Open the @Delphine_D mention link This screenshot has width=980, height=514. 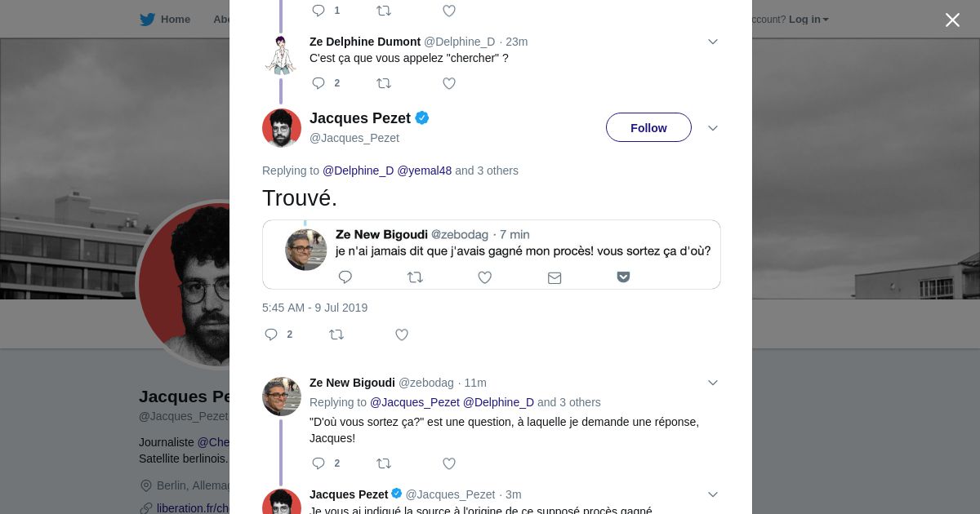[358, 171]
